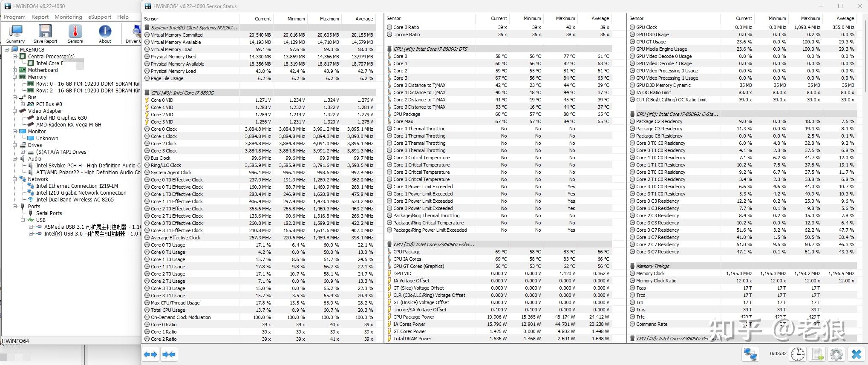Close sensors with the blue X icon

pos(856,354)
